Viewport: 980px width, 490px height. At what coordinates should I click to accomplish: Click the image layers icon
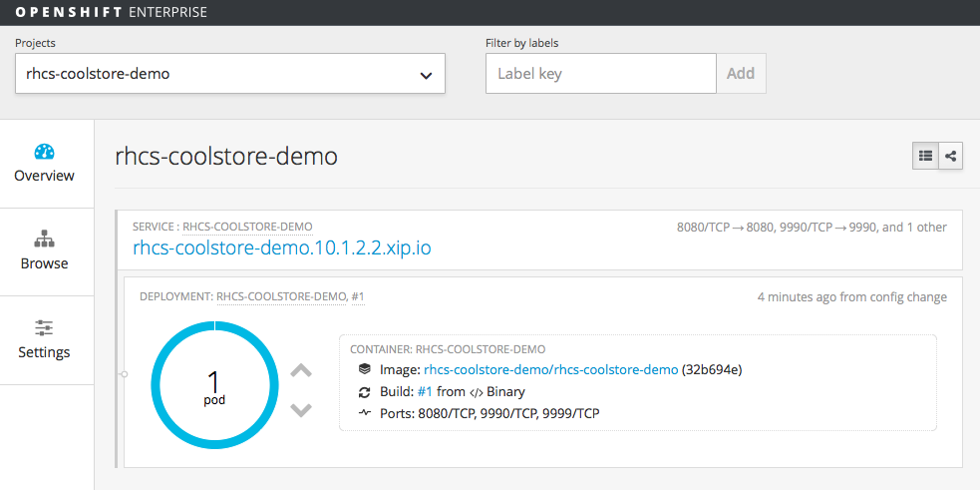pyautogui.click(x=365, y=369)
